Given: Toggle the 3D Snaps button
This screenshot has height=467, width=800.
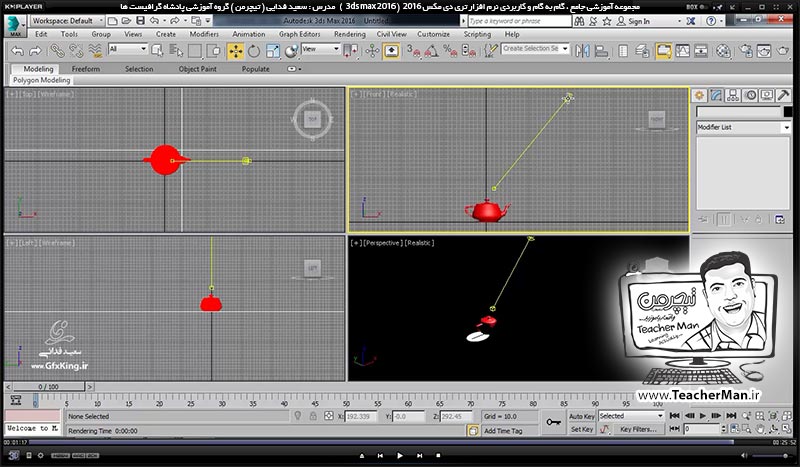Looking at the screenshot, I should click(x=413, y=51).
